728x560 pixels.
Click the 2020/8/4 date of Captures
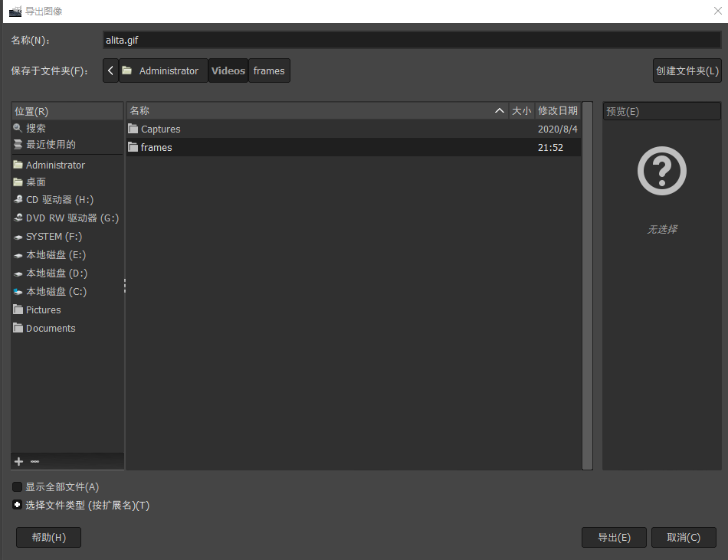(x=558, y=129)
